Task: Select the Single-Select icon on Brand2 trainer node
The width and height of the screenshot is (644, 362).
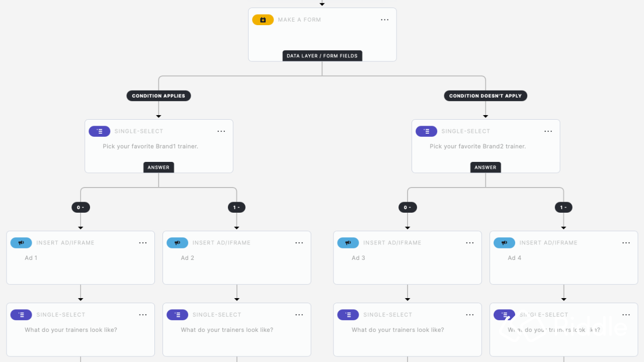Action: (426, 131)
